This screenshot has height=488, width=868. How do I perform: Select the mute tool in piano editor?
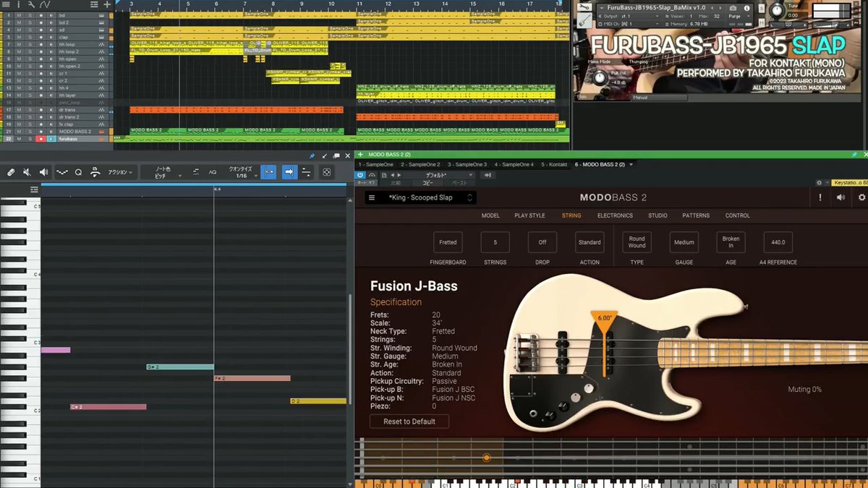[x=27, y=172]
